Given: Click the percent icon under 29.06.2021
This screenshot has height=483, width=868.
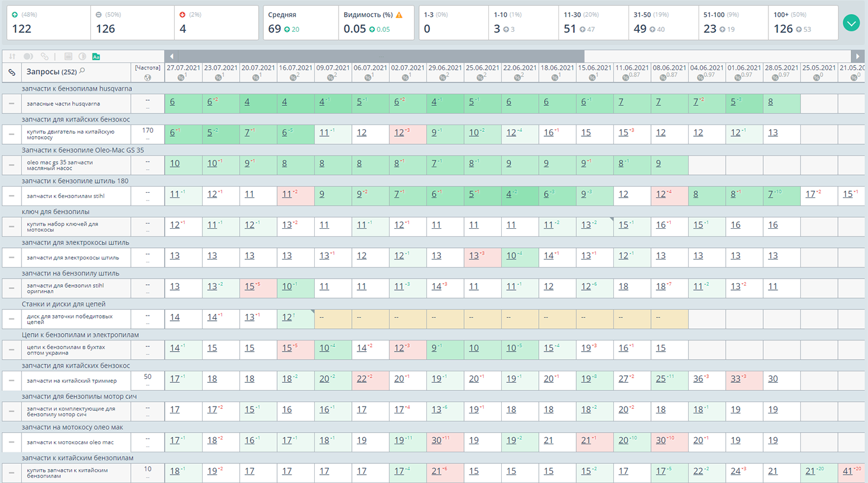Looking at the screenshot, I should point(443,77).
